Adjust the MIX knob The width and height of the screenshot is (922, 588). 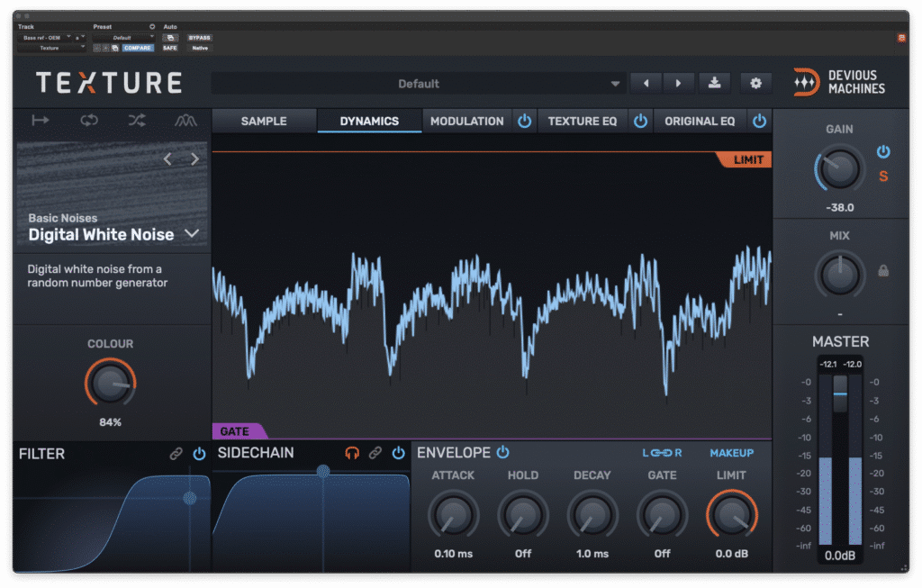(x=839, y=276)
